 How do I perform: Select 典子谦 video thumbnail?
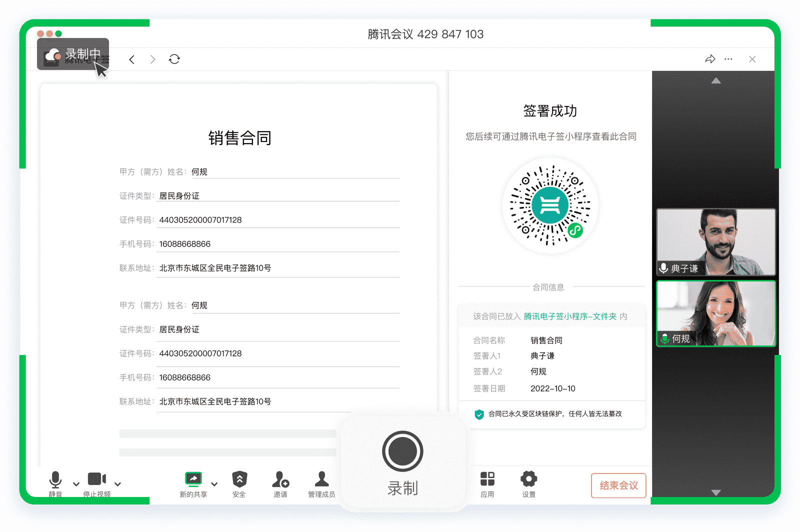coord(716,242)
